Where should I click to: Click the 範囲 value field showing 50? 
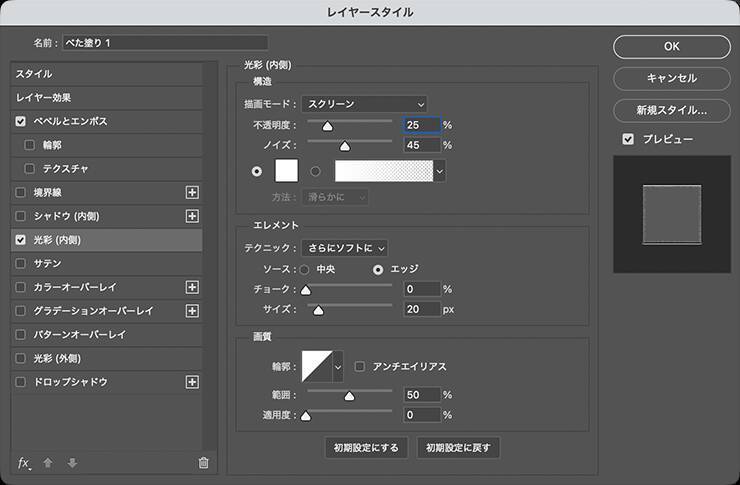tap(422, 395)
